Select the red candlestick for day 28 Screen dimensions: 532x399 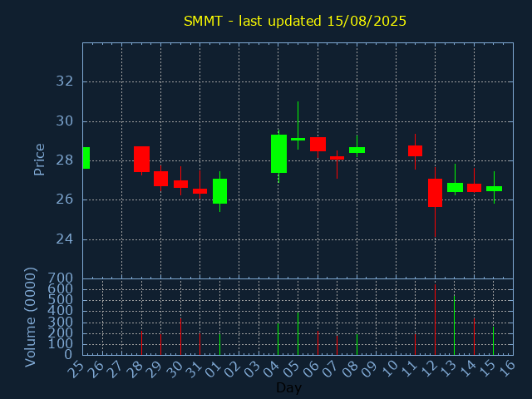pyautogui.click(x=141, y=159)
